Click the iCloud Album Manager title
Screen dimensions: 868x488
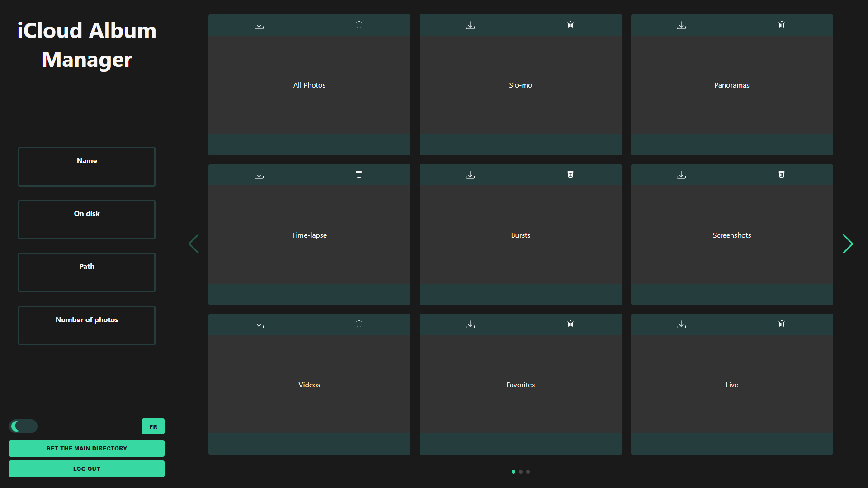pos(87,45)
